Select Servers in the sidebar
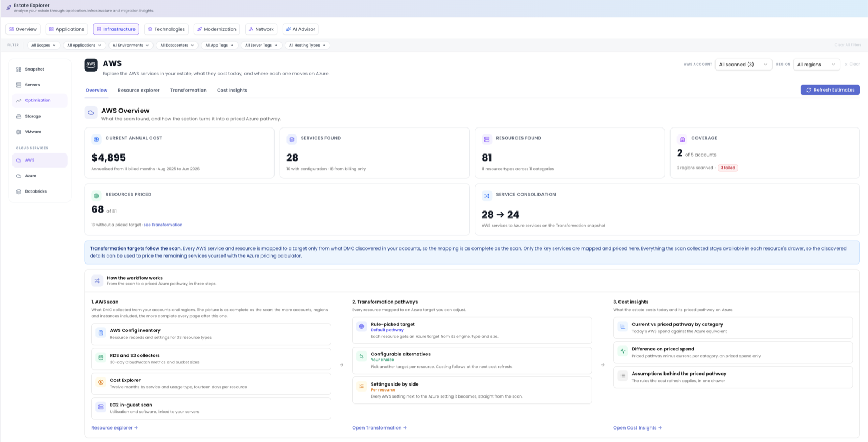 pyautogui.click(x=40, y=85)
